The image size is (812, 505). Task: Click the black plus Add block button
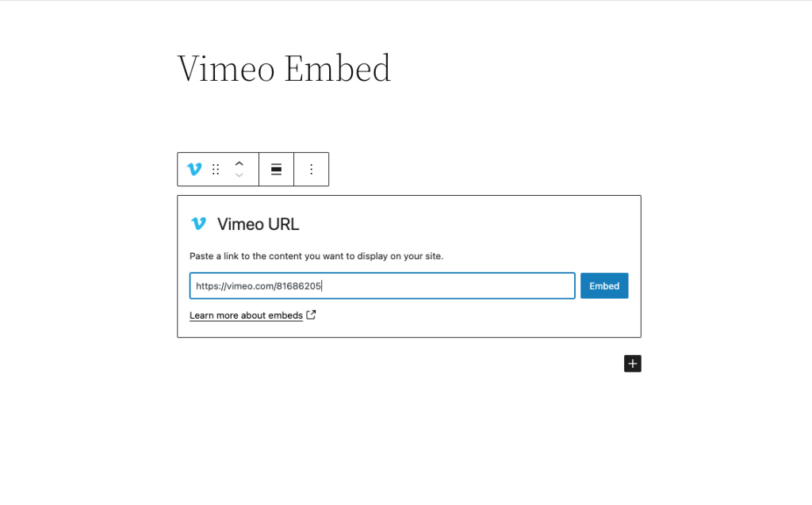pyautogui.click(x=632, y=363)
